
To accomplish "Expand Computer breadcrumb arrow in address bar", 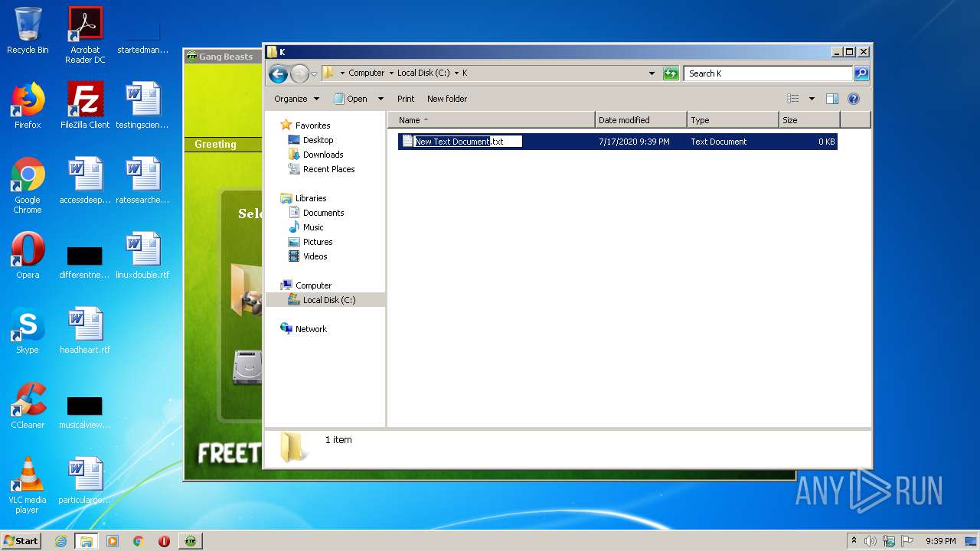I will coord(390,73).
